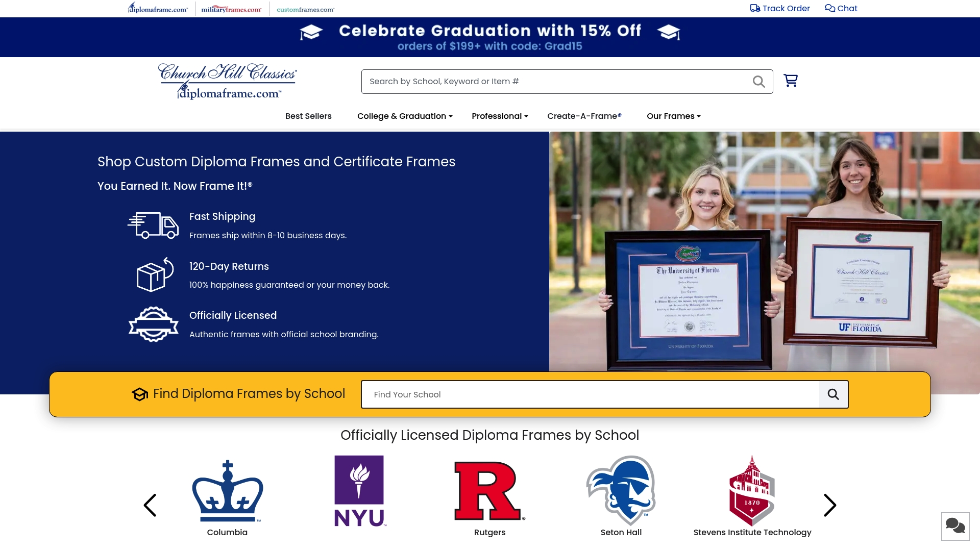Open the shopping cart icon
This screenshot has width=980, height=551.
coord(791,81)
